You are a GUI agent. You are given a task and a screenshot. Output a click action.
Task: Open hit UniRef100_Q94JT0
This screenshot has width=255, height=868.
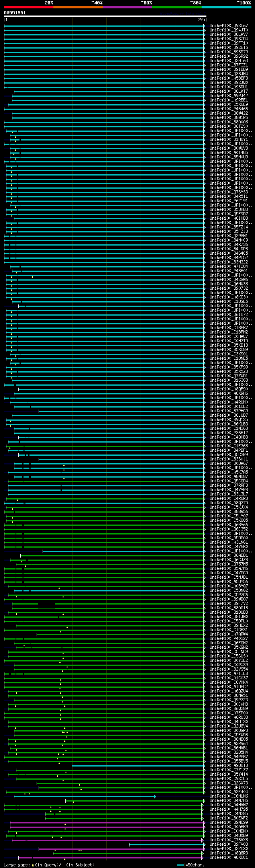[229, 30]
